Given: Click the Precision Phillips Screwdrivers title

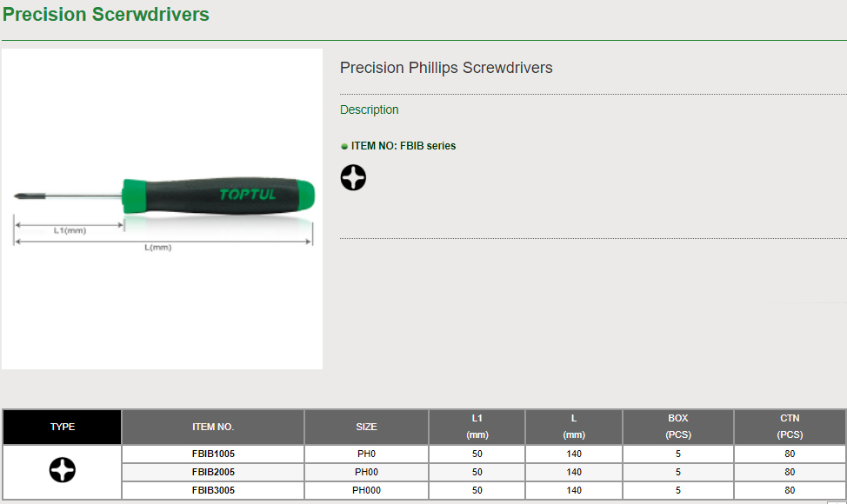Looking at the screenshot, I should (x=446, y=68).
